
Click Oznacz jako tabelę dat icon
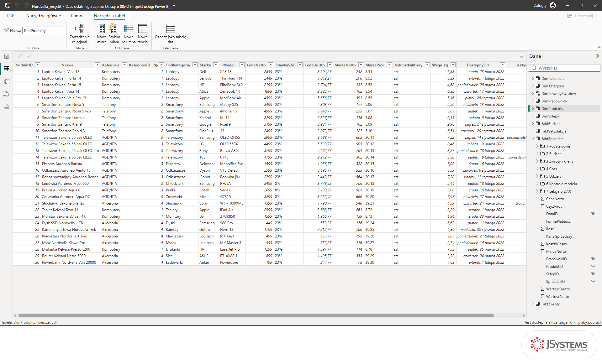(x=170, y=29)
